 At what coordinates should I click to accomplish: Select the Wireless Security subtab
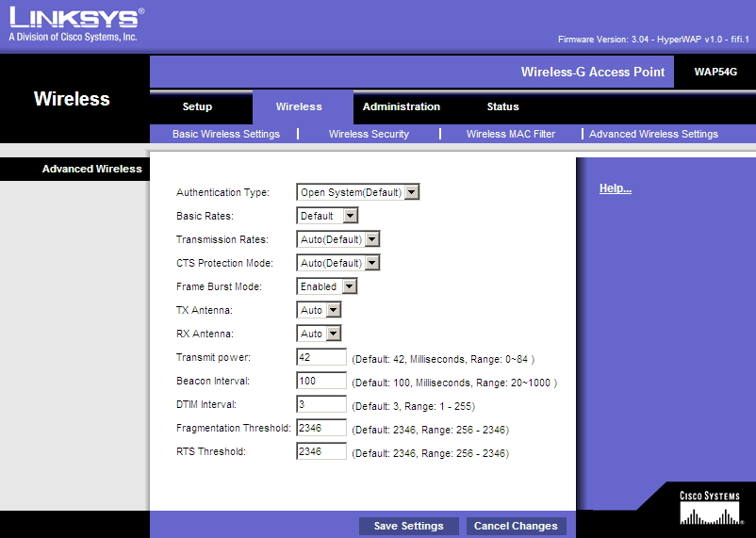tap(369, 134)
